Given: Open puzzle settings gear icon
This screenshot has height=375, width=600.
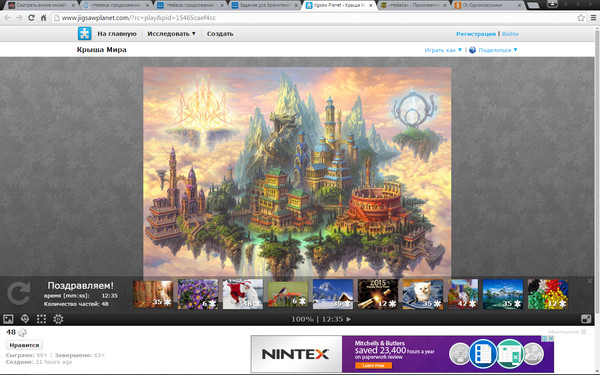Looking at the screenshot, I should tap(58, 319).
